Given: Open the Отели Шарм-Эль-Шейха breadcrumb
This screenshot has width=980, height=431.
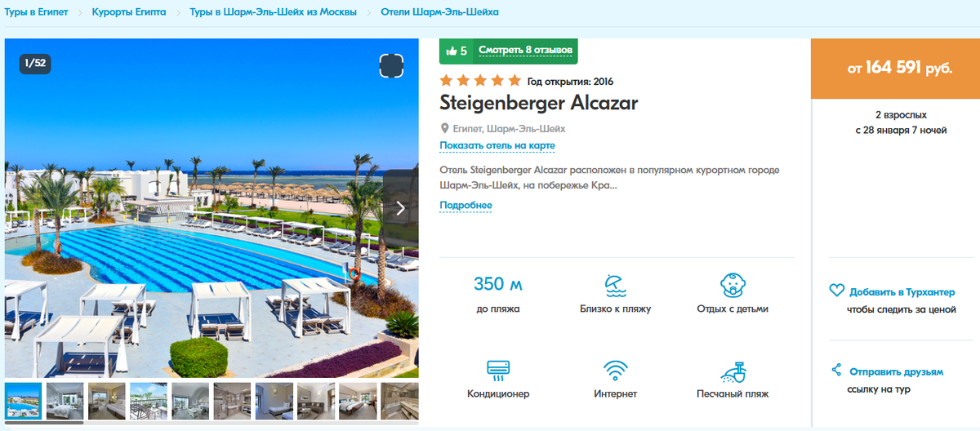Looking at the screenshot, I should (x=439, y=13).
